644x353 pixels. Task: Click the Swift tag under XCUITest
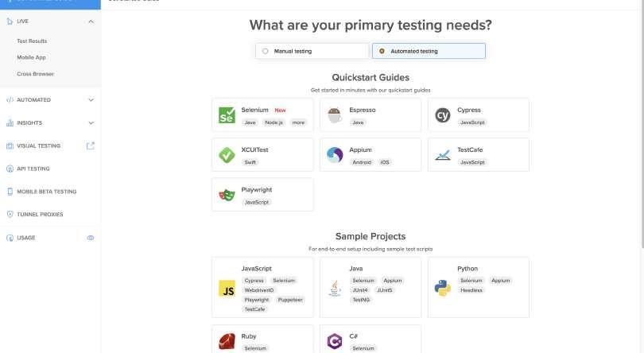pos(250,162)
